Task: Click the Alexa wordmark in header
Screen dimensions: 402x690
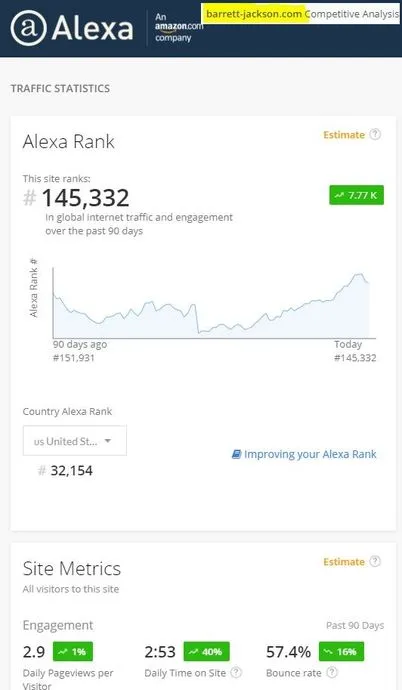Action: coord(92,29)
